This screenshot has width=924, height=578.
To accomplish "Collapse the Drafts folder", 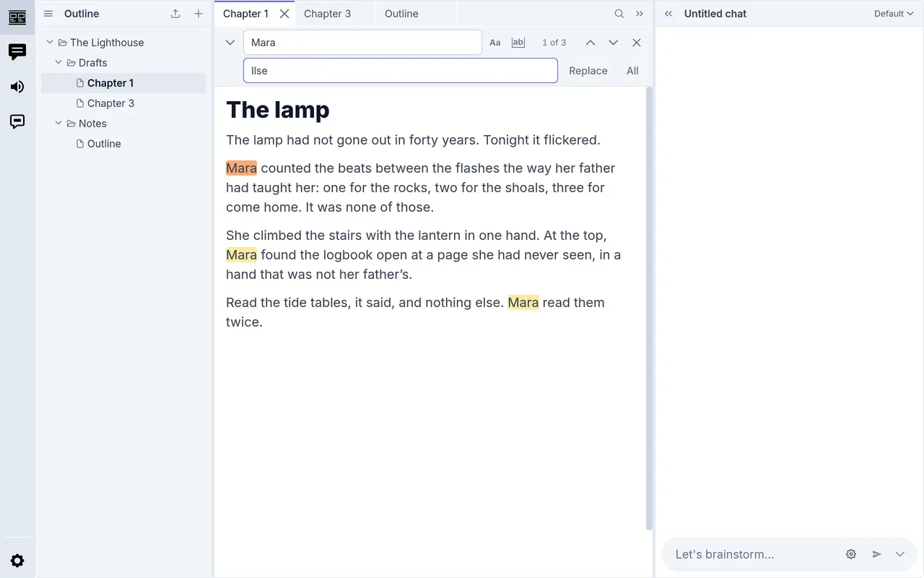I will [59, 63].
